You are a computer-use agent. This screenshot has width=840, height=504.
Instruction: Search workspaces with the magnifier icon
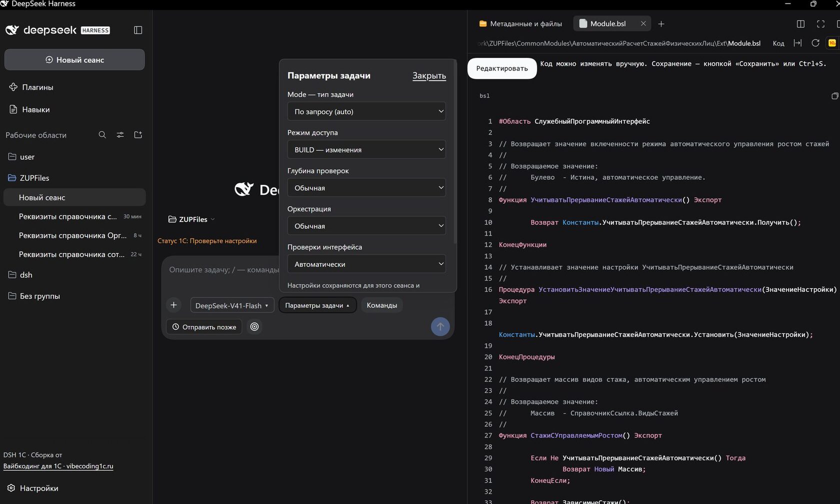click(102, 135)
